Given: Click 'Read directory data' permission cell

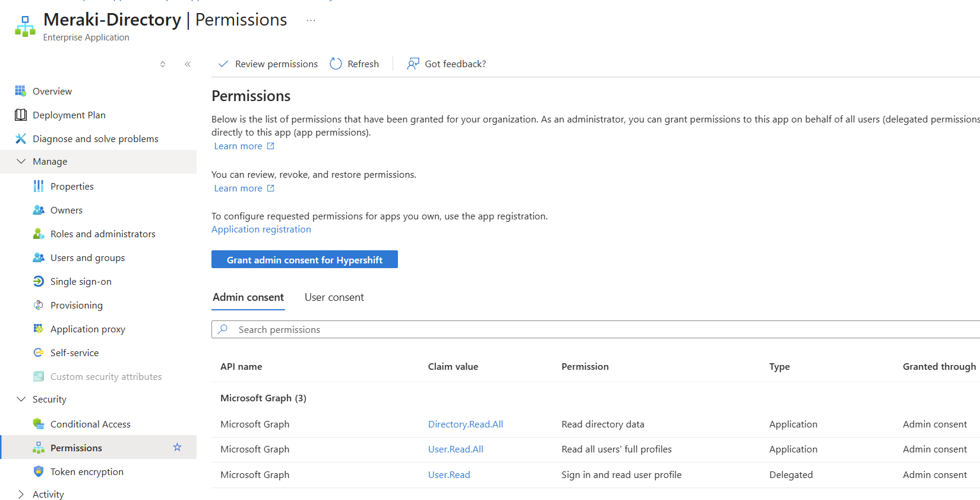Looking at the screenshot, I should click(x=603, y=424).
